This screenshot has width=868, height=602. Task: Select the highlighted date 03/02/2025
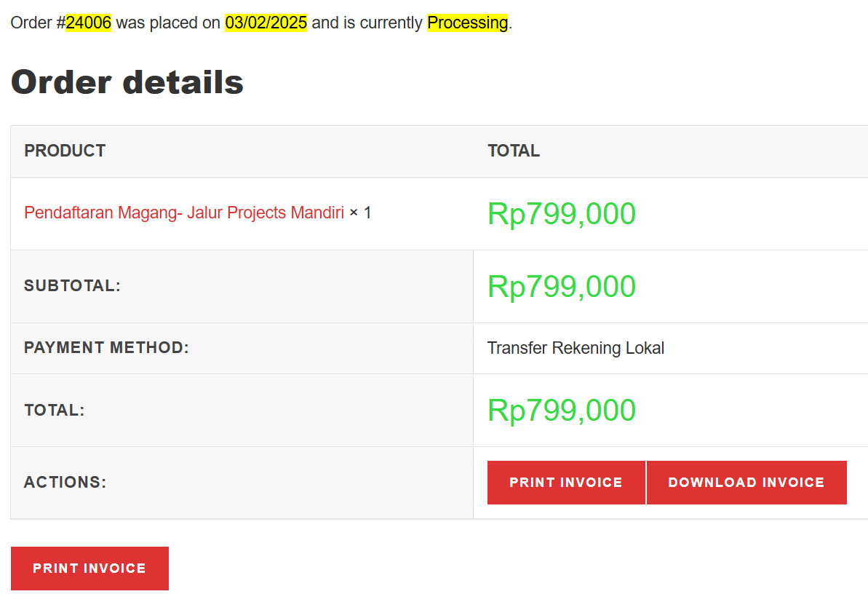point(266,23)
